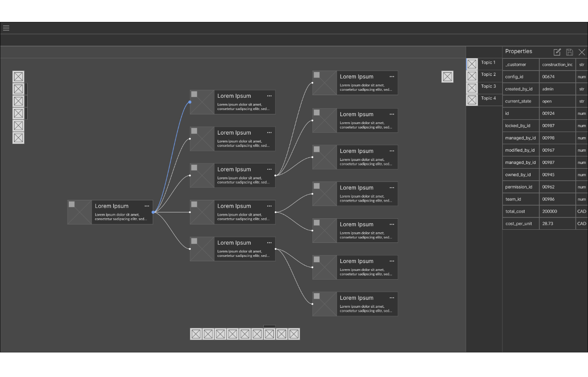
Task: Click the construction_inc value cell
Action: (x=557, y=64)
